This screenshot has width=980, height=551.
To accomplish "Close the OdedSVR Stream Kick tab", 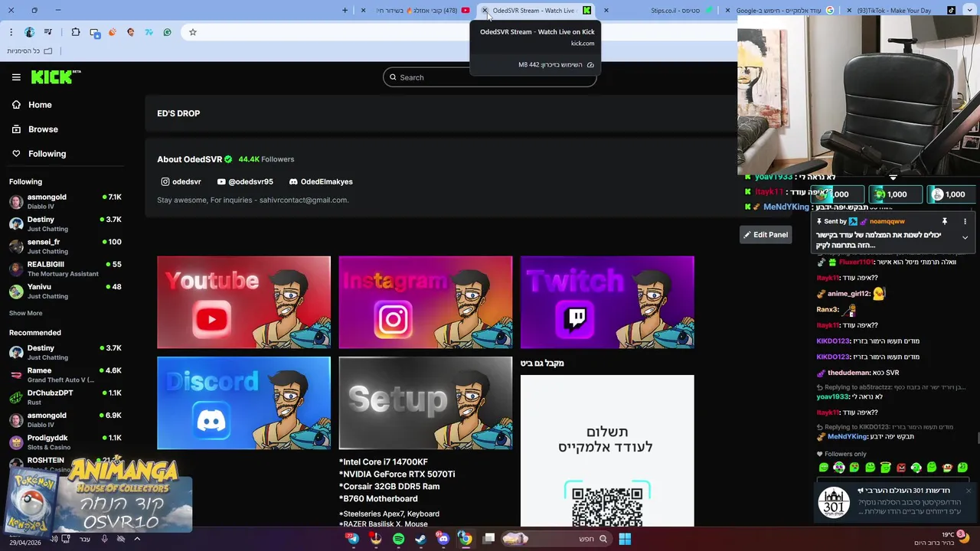I will click(485, 10).
